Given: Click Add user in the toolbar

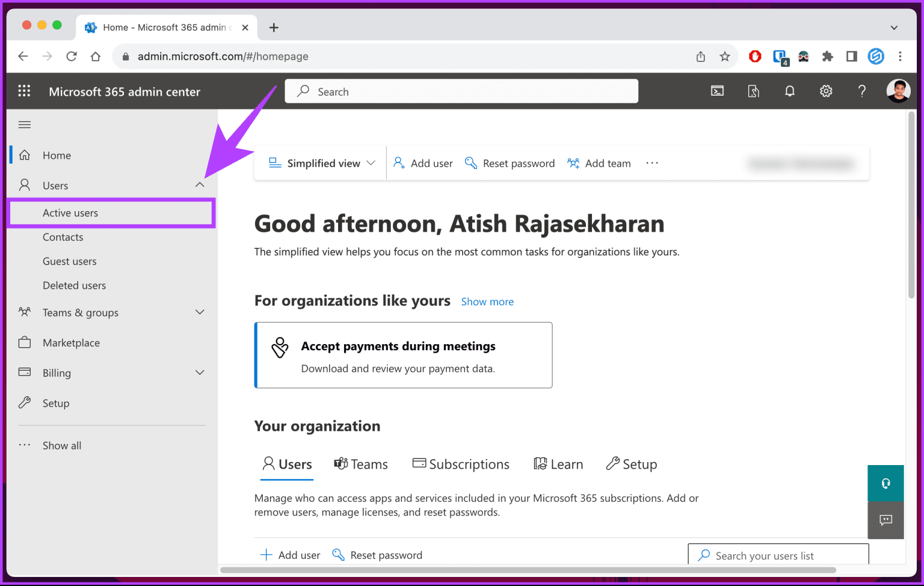Looking at the screenshot, I should coord(423,162).
